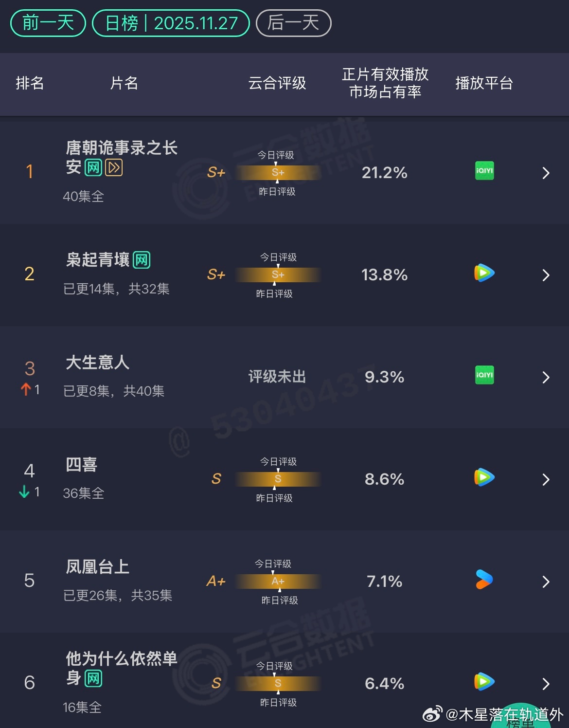Open details arrow for 唐朝诡事录之长安 row
569x728 pixels.
[x=546, y=173]
